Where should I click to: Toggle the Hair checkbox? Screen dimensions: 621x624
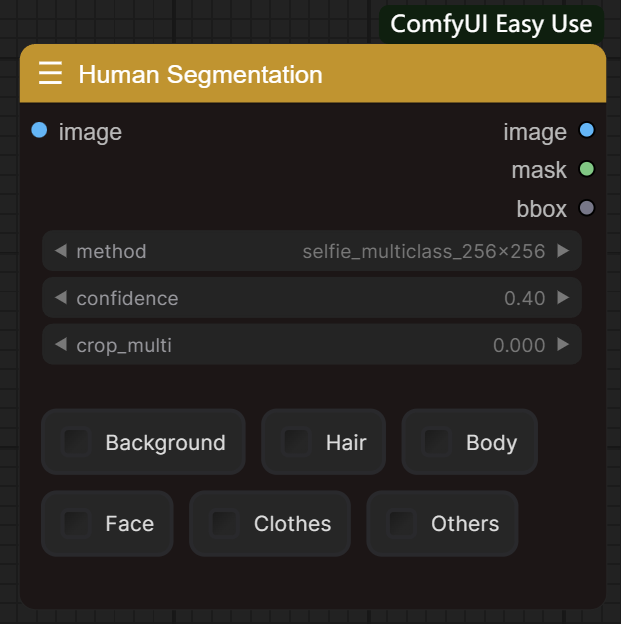coord(297,442)
